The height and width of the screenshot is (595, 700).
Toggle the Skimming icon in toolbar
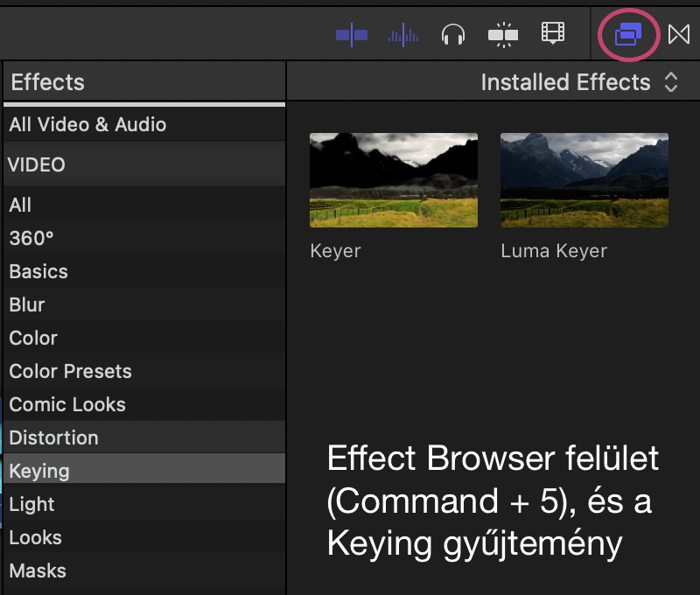click(x=352, y=34)
